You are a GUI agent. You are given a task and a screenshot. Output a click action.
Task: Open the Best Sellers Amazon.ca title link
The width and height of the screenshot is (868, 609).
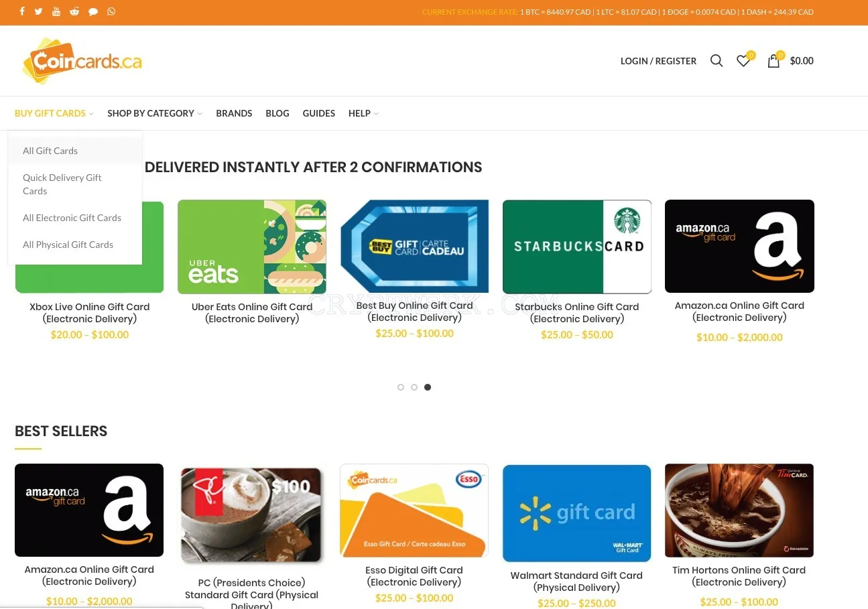coord(89,576)
